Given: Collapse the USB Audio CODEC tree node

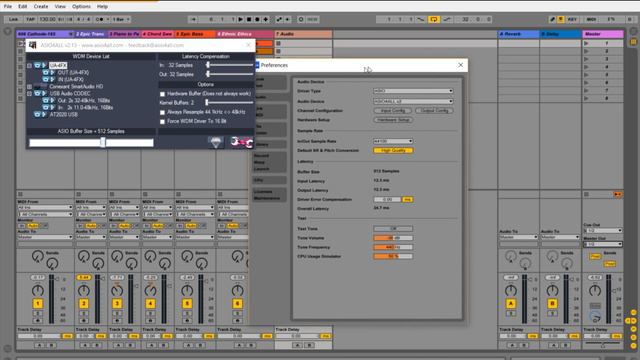Looking at the screenshot, I should [29, 93].
